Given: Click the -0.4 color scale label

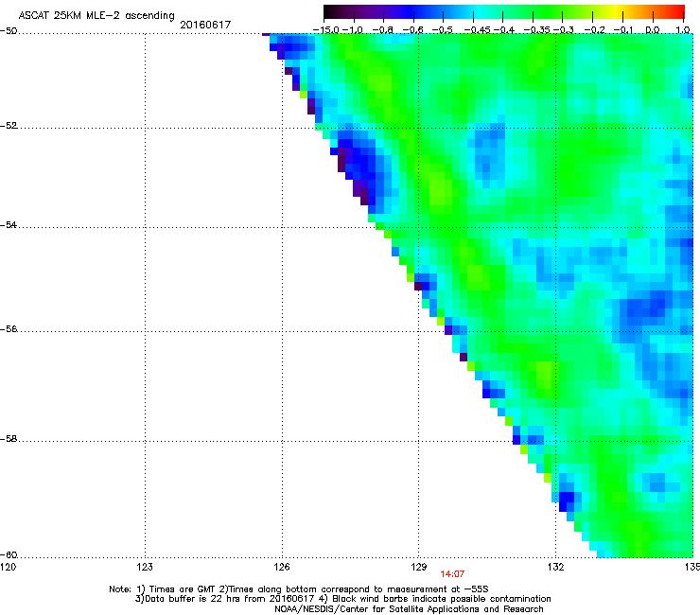Looking at the screenshot, I should 503,30.
